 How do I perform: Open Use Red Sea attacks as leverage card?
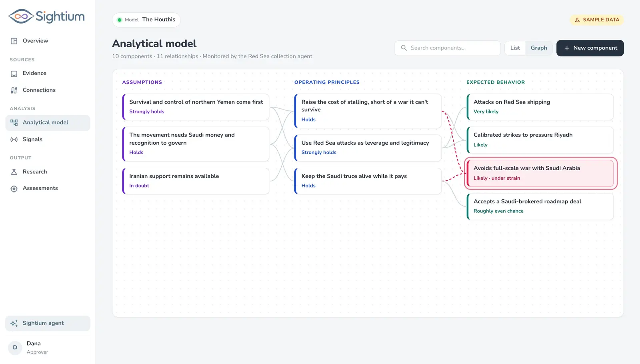pos(368,148)
